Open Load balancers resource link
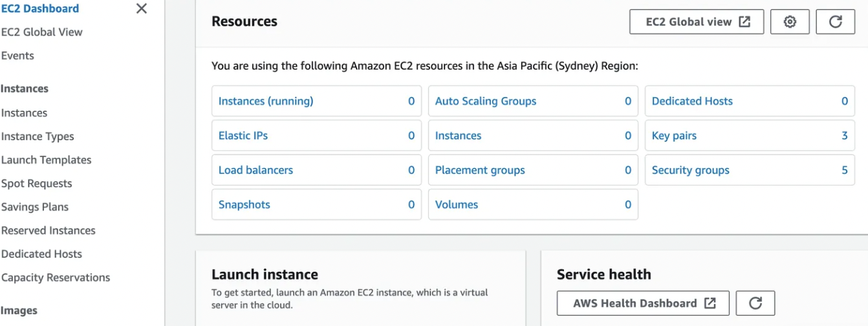The height and width of the screenshot is (326, 868). [255, 170]
